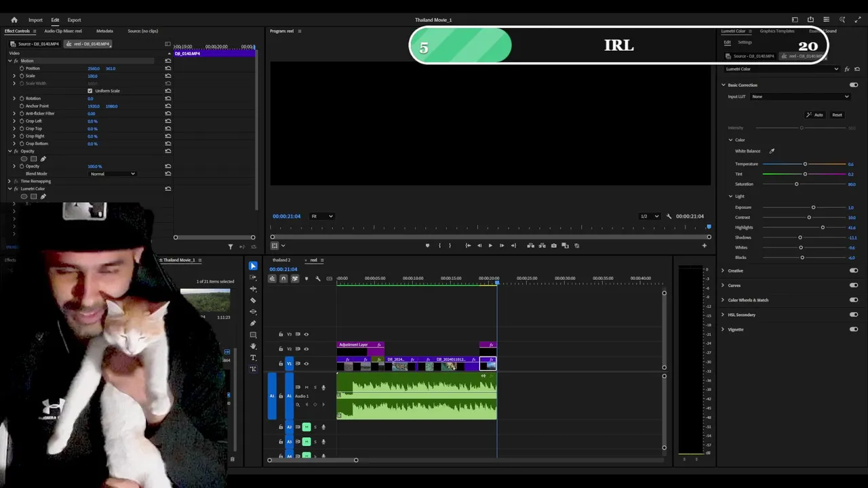This screenshot has height=488, width=868.
Task: Click the Highlights slider handle
Action: coord(823,227)
